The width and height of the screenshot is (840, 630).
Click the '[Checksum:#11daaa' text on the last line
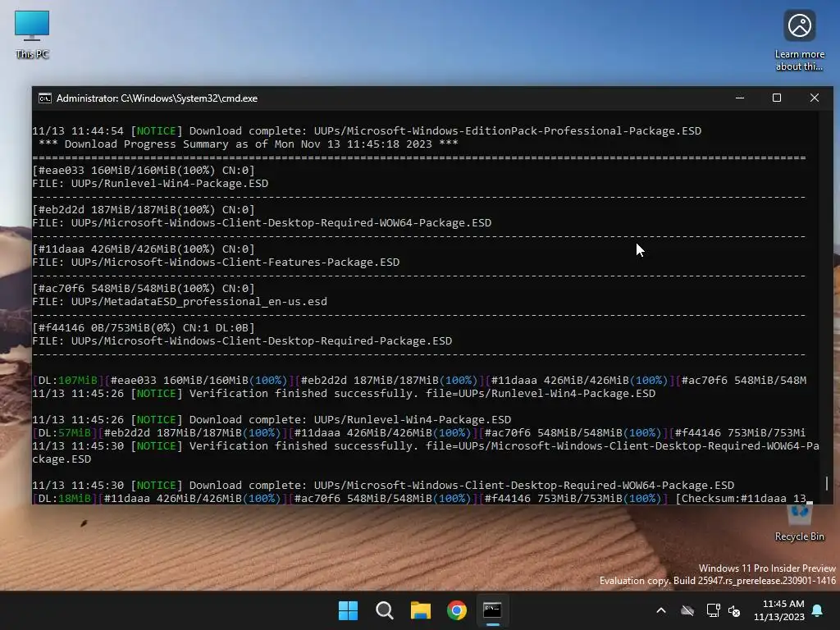point(731,498)
